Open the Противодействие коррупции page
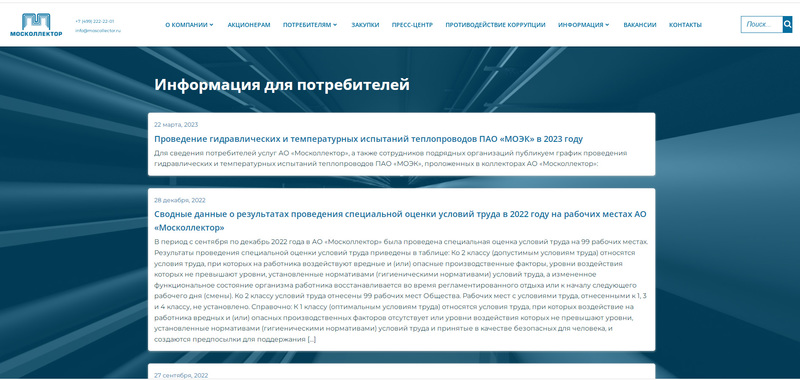The height and width of the screenshot is (380, 800). click(495, 24)
